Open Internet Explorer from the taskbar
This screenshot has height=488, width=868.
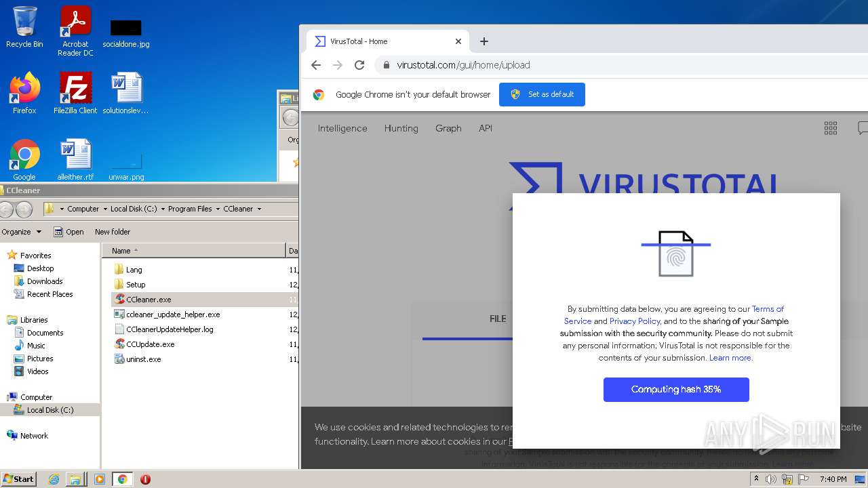pos(54,479)
